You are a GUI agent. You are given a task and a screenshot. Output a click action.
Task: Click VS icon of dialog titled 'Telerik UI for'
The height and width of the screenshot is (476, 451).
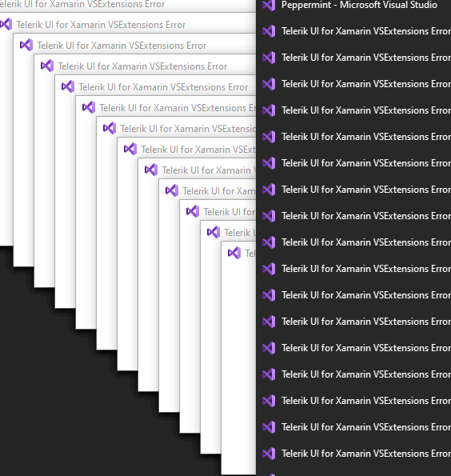tap(193, 211)
